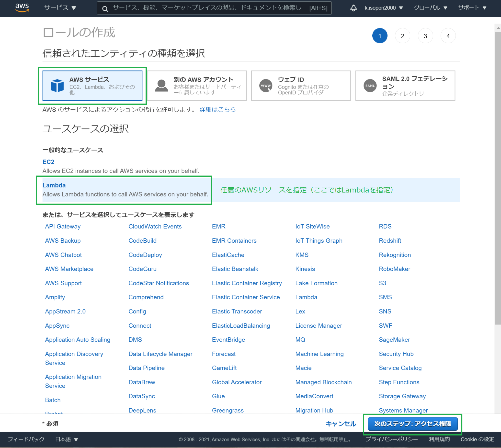Screen dimensions: 501x448
Task: Click the SAML icon on federation tile
Action: [x=370, y=86]
